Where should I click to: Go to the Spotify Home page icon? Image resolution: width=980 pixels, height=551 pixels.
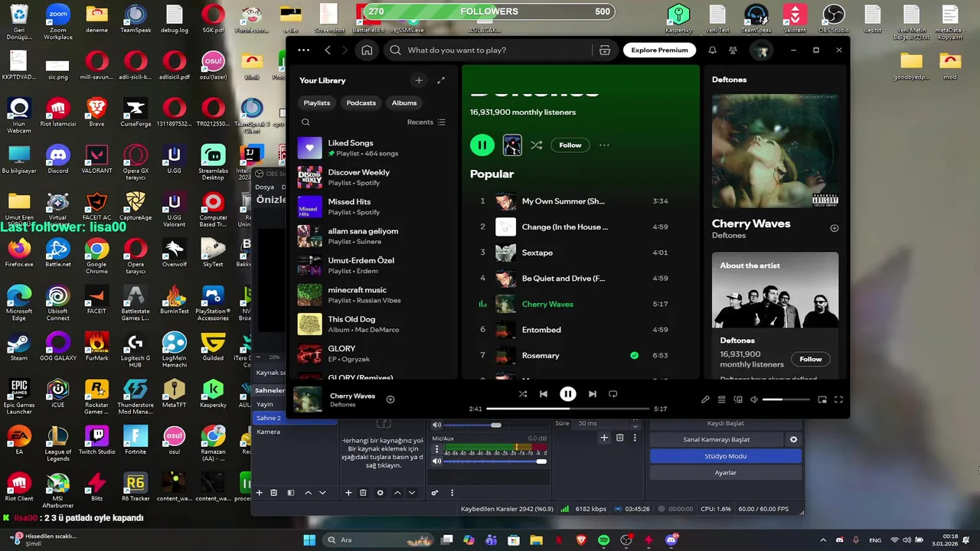tap(367, 50)
